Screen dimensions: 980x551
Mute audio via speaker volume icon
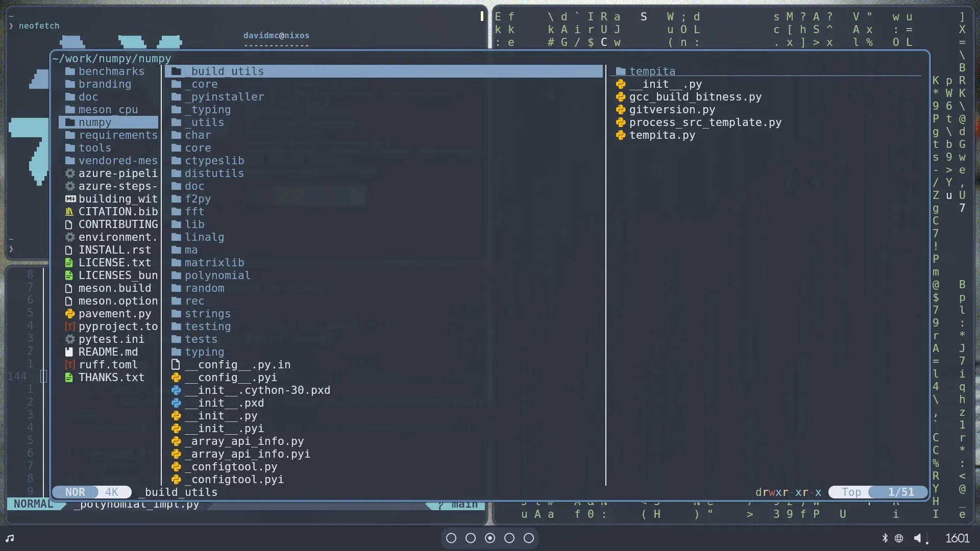coord(918,538)
